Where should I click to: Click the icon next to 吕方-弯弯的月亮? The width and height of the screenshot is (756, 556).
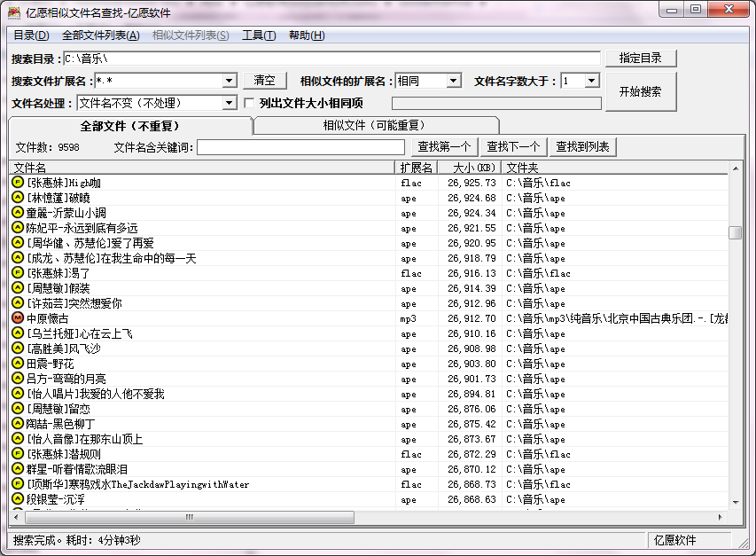click(x=17, y=378)
